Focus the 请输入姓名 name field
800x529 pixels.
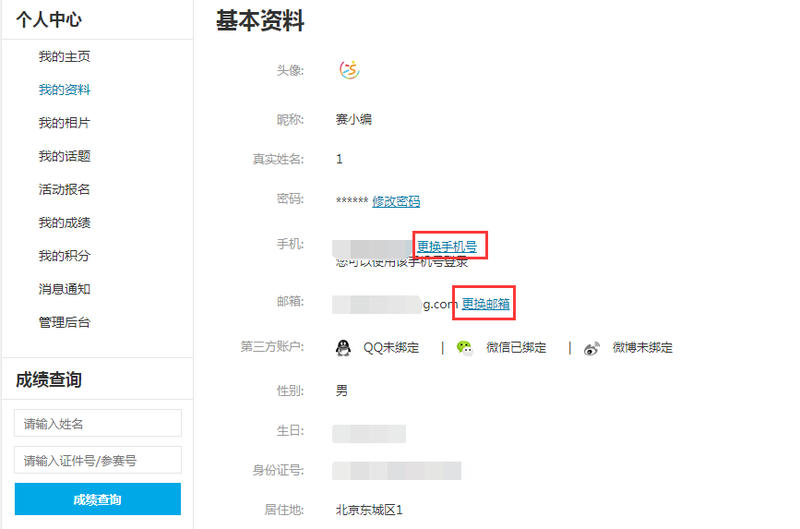point(98,423)
